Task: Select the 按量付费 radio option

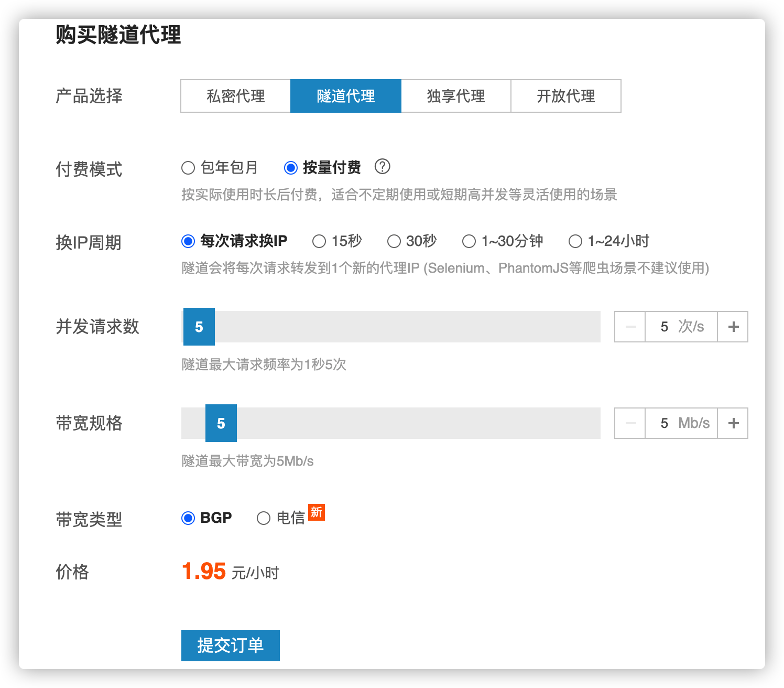Action: [291, 168]
